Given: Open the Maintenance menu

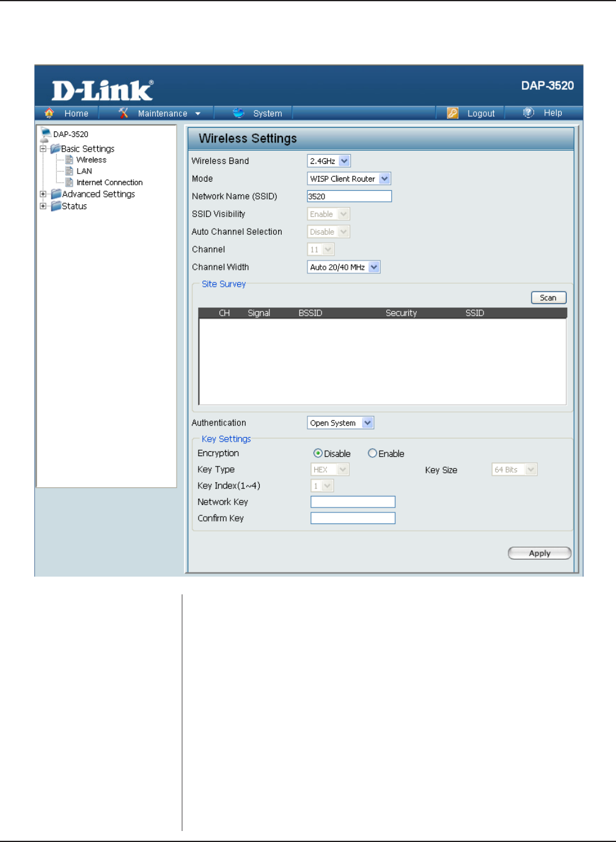Looking at the screenshot, I should pyautogui.click(x=163, y=113).
